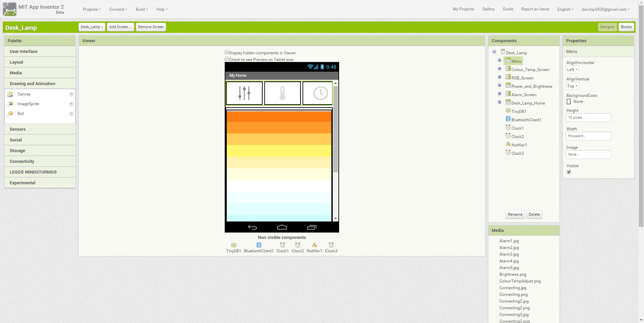Screen dimensions: 644x323
Task: Expand the Colour_Temp_Screen node
Action: coord(499,69)
